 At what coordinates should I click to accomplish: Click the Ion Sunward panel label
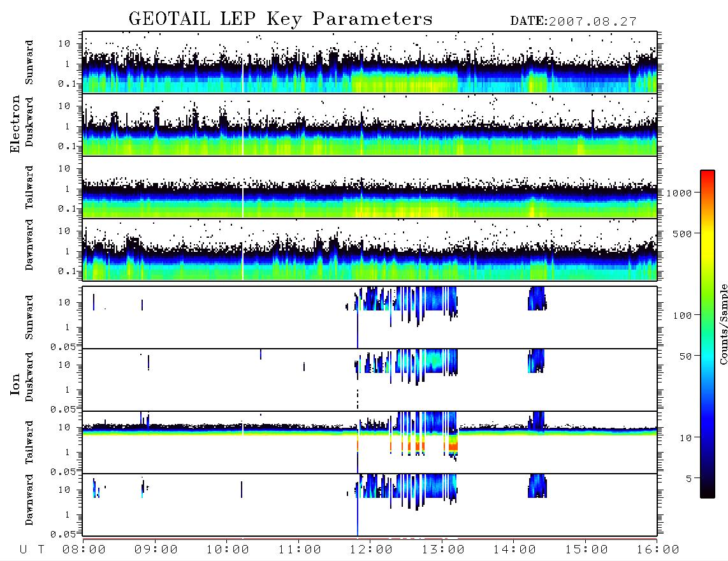point(29,317)
